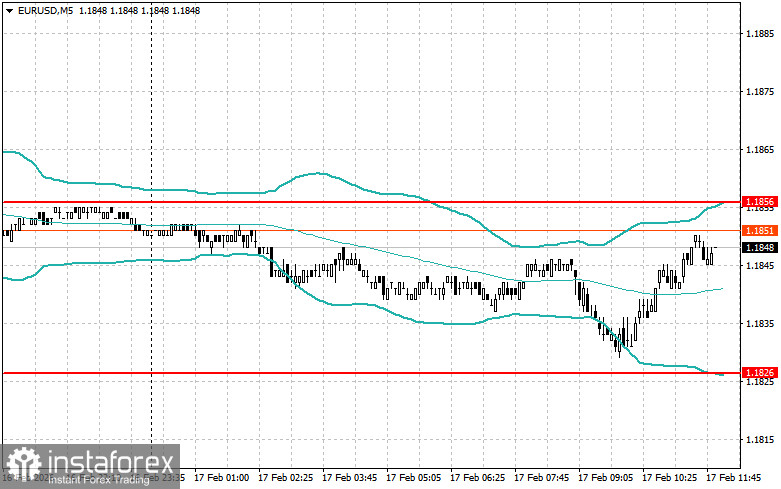Image resolution: width=781 pixels, height=489 pixels.
Task: Click the 17 Feb 06:25 time label
Action: pyautogui.click(x=477, y=478)
